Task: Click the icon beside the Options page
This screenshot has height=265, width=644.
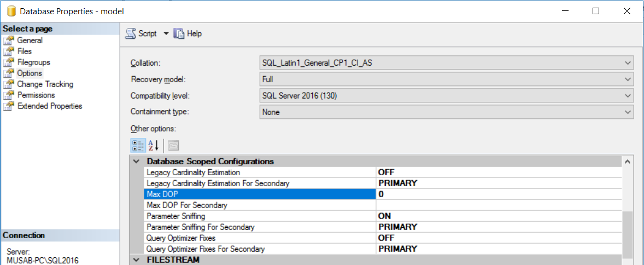Action: coord(9,73)
